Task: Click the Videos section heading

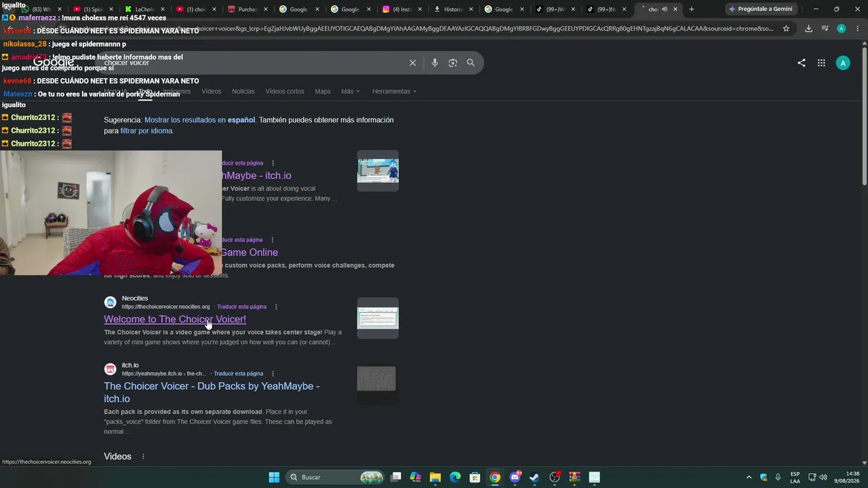Action: point(117,457)
